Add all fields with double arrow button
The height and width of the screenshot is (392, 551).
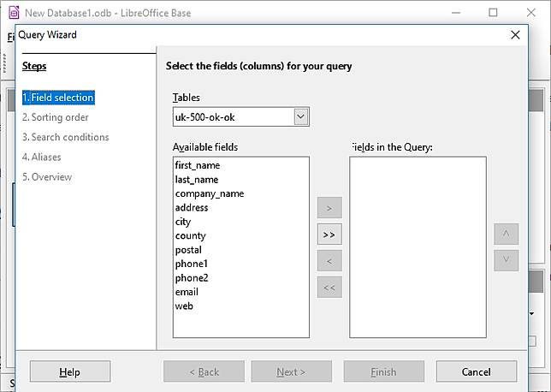[x=329, y=234]
